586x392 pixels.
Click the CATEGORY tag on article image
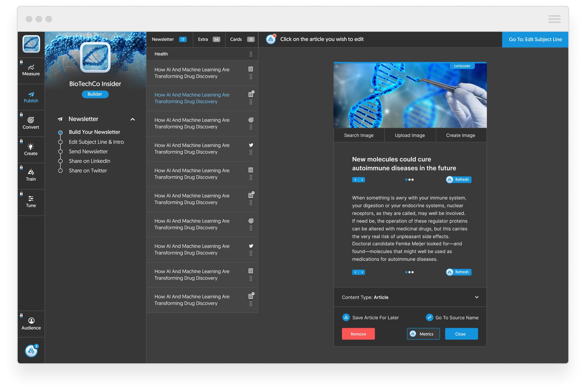pyautogui.click(x=462, y=66)
